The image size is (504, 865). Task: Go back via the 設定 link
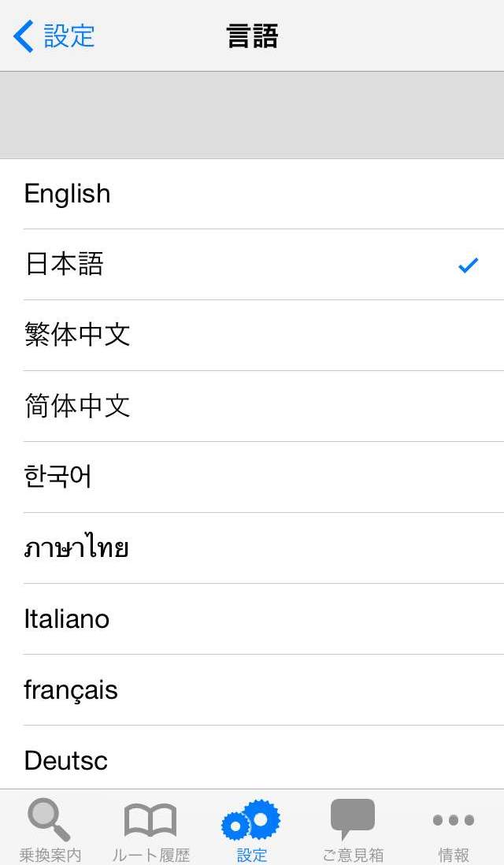click(69, 36)
